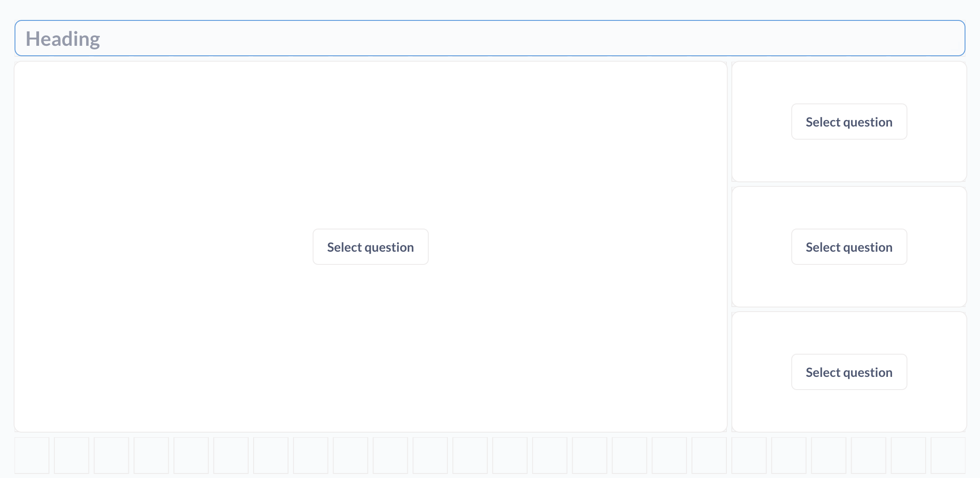Pick the second grid cell from right in bottom row

[908, 455]
